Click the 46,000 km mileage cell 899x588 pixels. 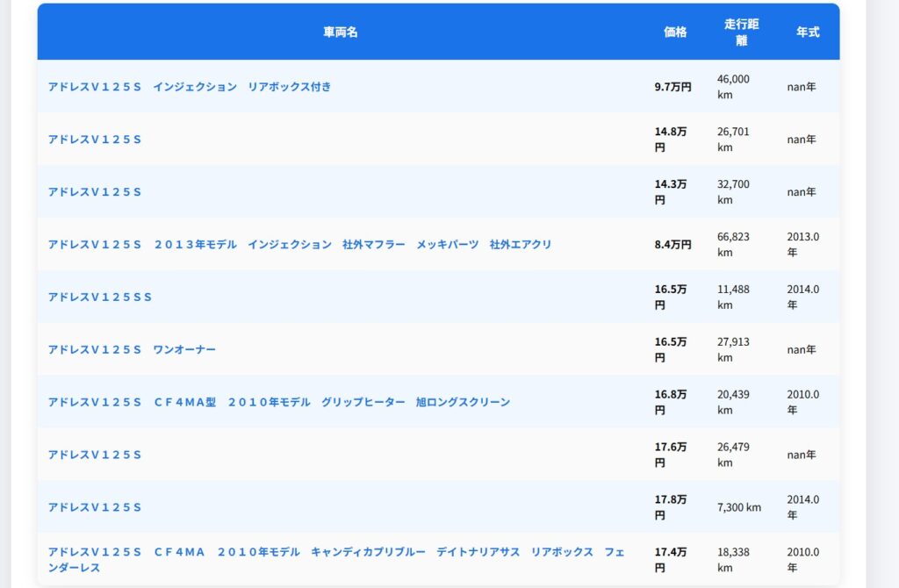pyautogui.click(x=733, y=87)
